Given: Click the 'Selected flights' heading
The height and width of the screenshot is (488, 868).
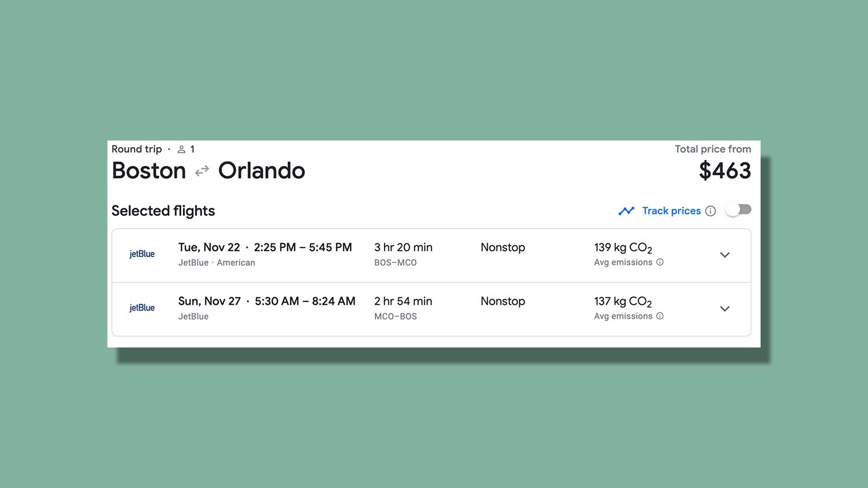Looking at the screenshot, I should 163,211.
